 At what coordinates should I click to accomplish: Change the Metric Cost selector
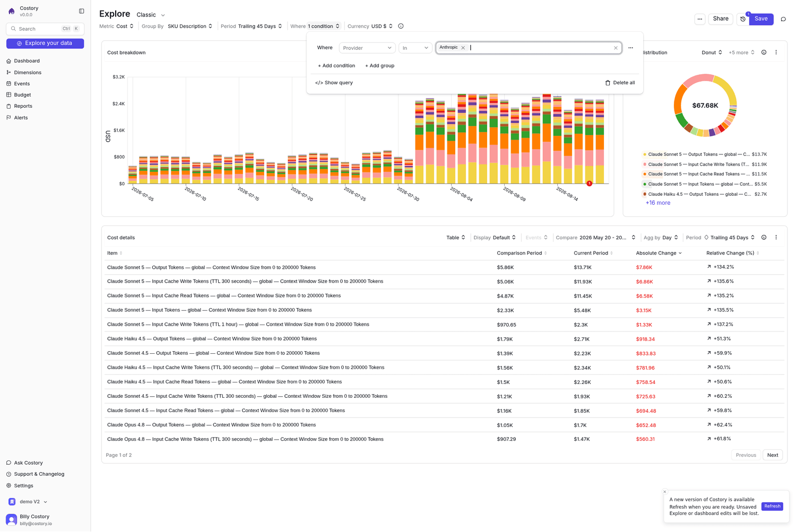[x=125, y=26]
